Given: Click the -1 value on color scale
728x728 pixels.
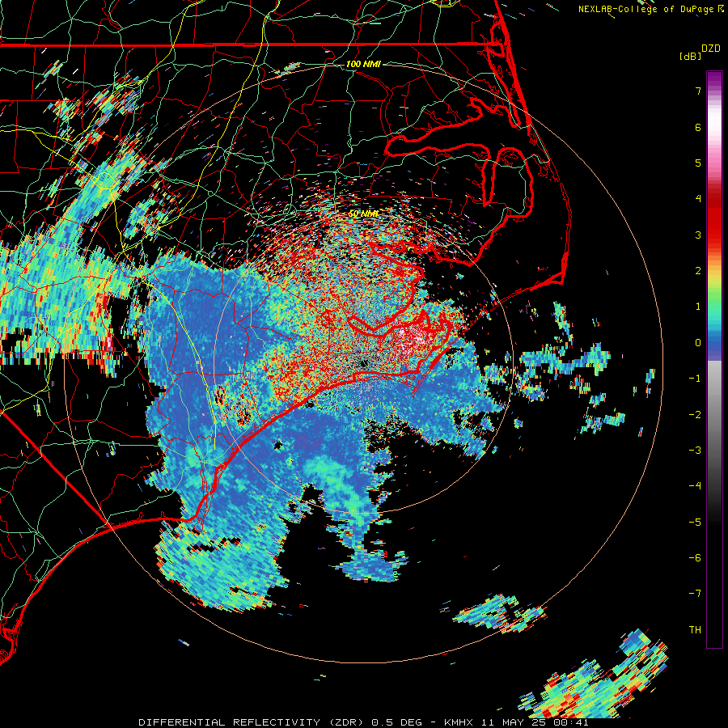Looking at the screenshot, I should [x=695, y=379].
